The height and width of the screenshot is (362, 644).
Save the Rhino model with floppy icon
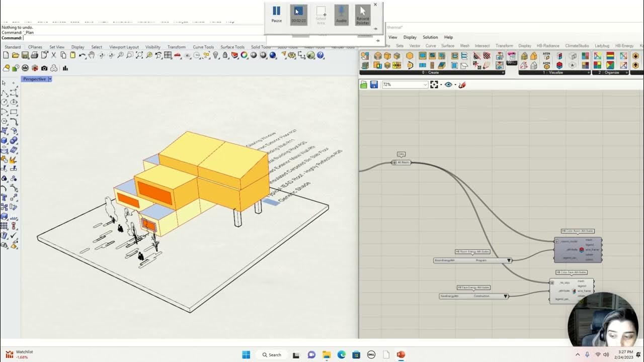click(x=25, y=55)
